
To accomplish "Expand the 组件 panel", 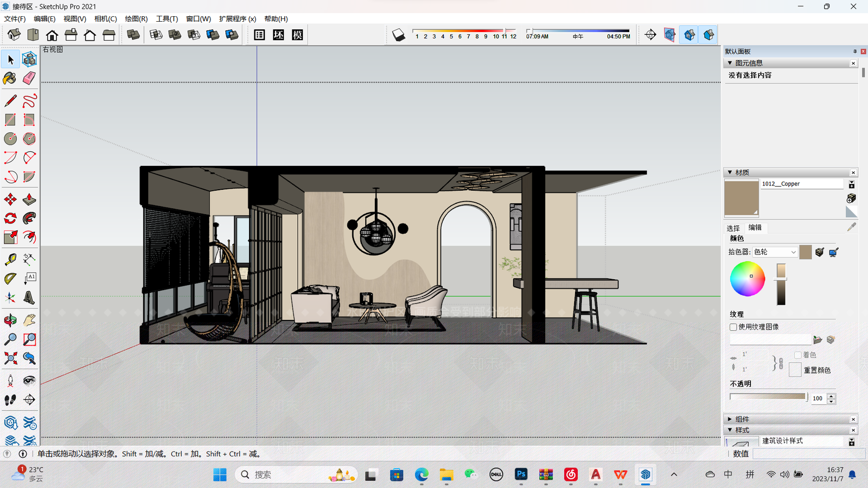I will [x=730, y=419].
